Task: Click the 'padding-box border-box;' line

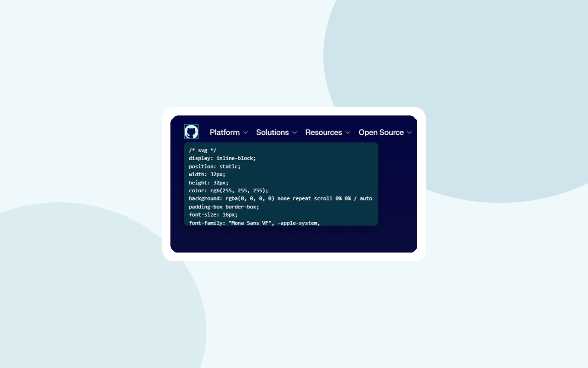Action: coord(224,207)
